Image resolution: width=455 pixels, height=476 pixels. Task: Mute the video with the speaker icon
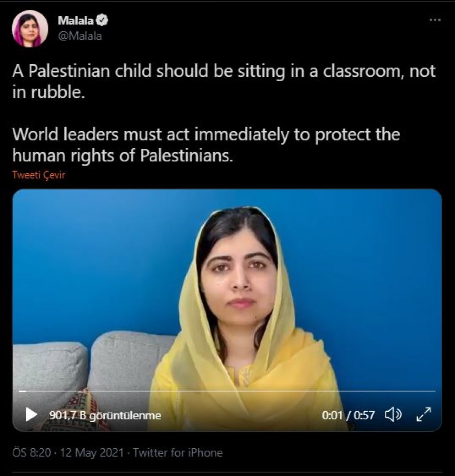click(x=393, y=415)
